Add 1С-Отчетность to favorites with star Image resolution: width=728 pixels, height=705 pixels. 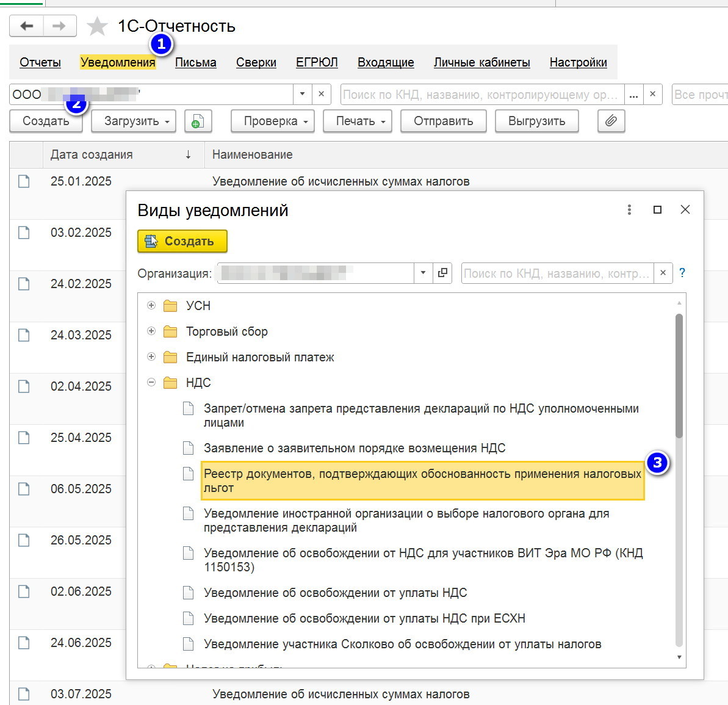pyautogui.click(x=97, y=26)
